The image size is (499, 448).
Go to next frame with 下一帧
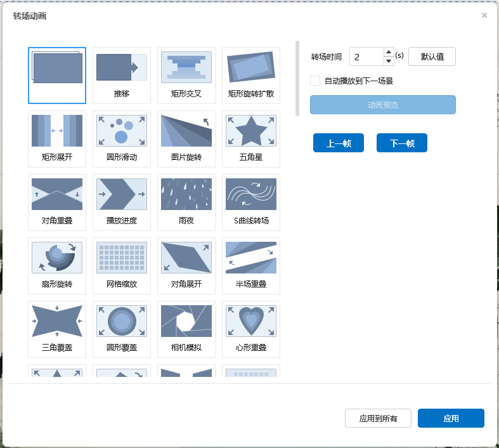[x=401, y=143]
